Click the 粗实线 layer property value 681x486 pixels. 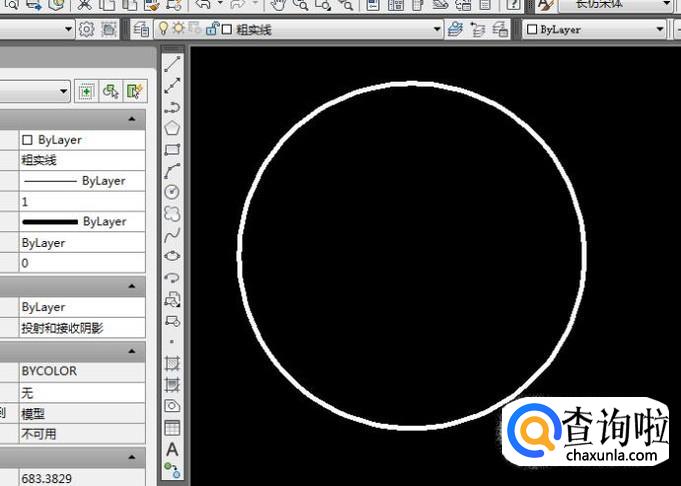point(82,160)
